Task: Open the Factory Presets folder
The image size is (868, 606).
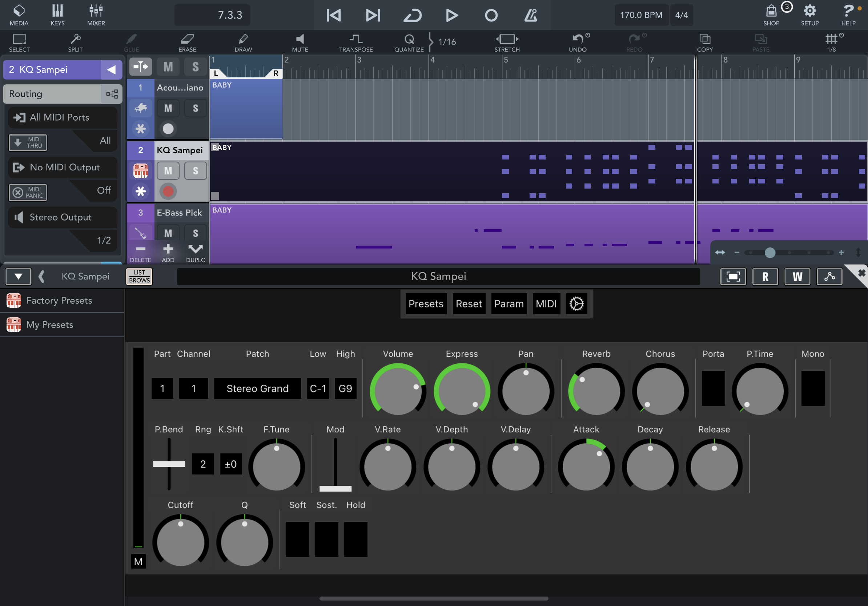Action: tap(62, 301)
